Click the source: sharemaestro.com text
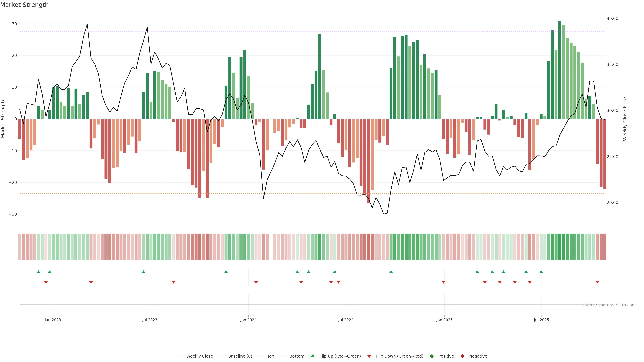Screen dimensions: 644x362 (609, 305)
